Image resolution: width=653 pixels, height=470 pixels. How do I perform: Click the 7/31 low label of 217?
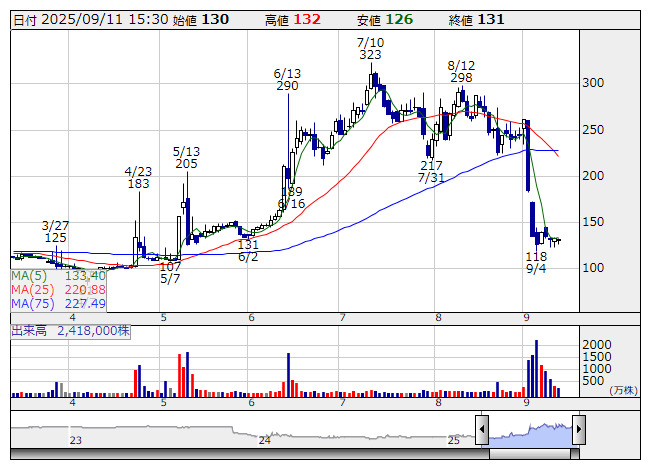431,172
